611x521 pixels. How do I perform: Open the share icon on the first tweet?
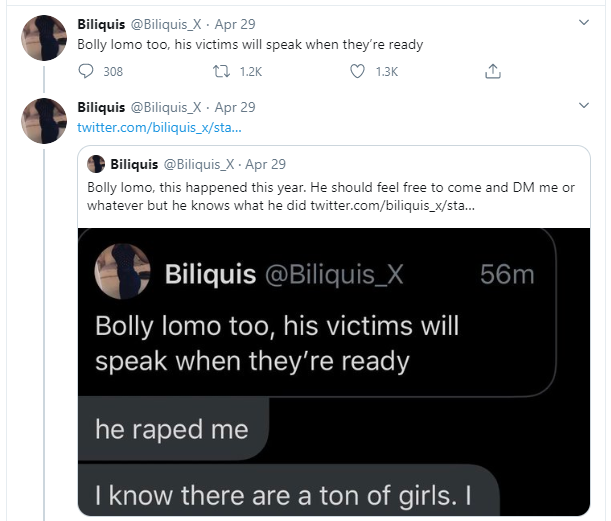492,71
